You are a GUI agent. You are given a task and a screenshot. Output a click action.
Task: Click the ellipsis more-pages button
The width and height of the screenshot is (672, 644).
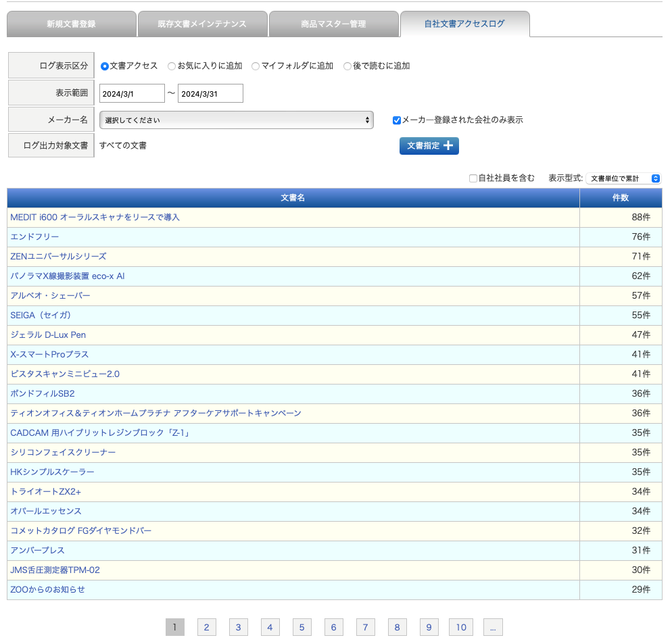click(493, 627)
